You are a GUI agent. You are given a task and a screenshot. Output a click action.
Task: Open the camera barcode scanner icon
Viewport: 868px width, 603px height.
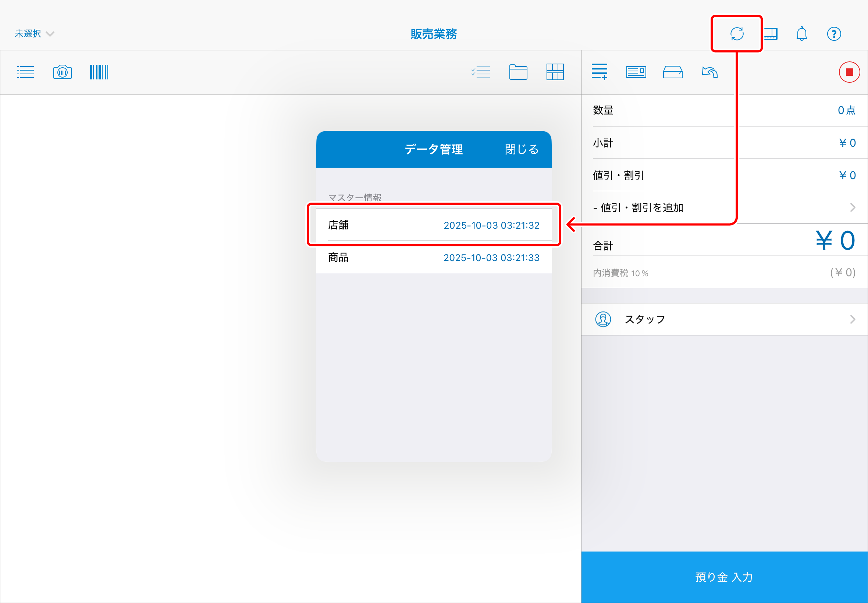coord(63,72)
